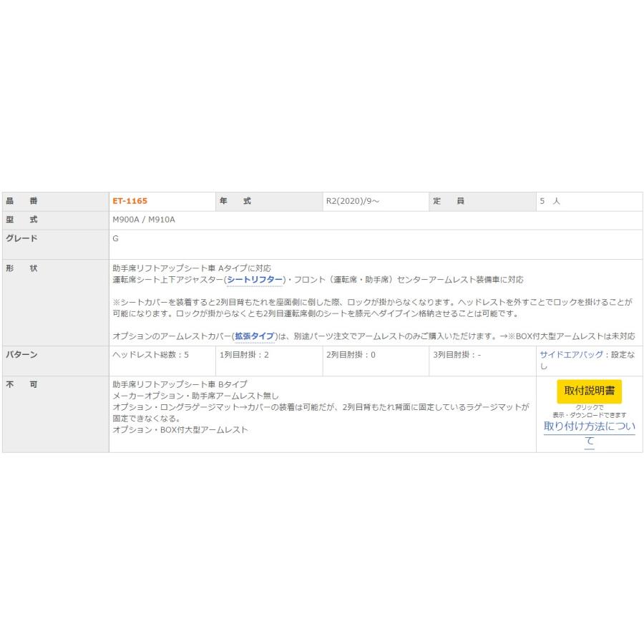The width and height of the screenshot is (644, 644).
Task: Click the 3列目肘掛：- cell
Action: (457, 354)
